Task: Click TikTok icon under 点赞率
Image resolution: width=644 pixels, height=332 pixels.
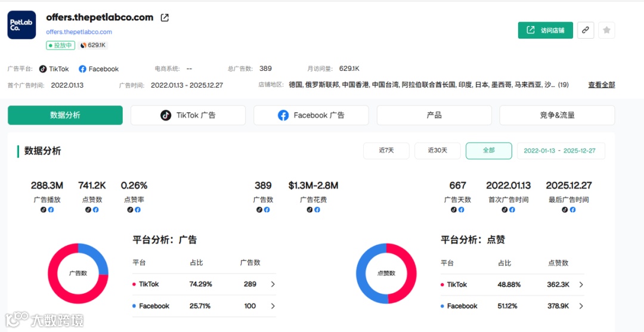Action: click(x=130, y=210)
